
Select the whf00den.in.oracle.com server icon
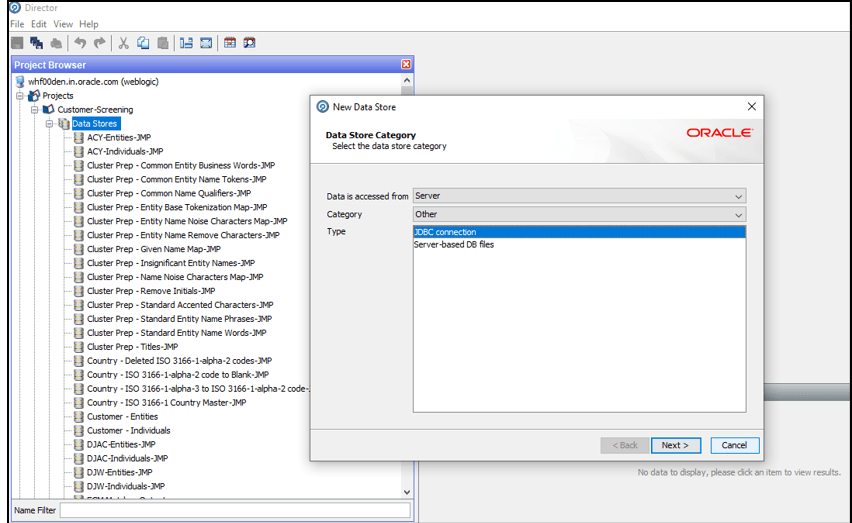click(20, 81)
